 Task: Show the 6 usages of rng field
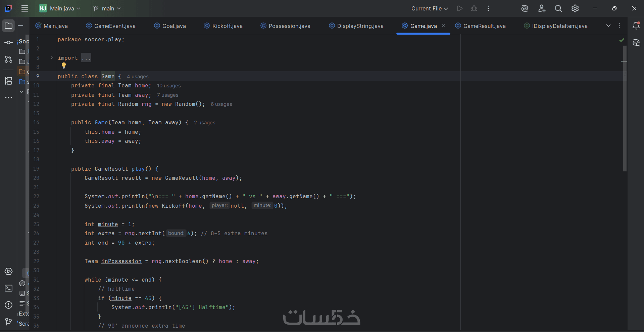coord(221,104)
